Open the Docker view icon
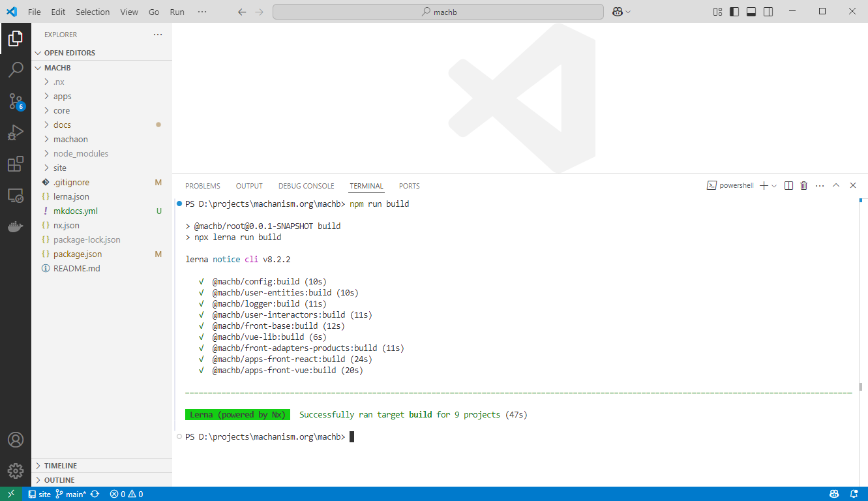 pyautogui.click(x=16, y=226)
